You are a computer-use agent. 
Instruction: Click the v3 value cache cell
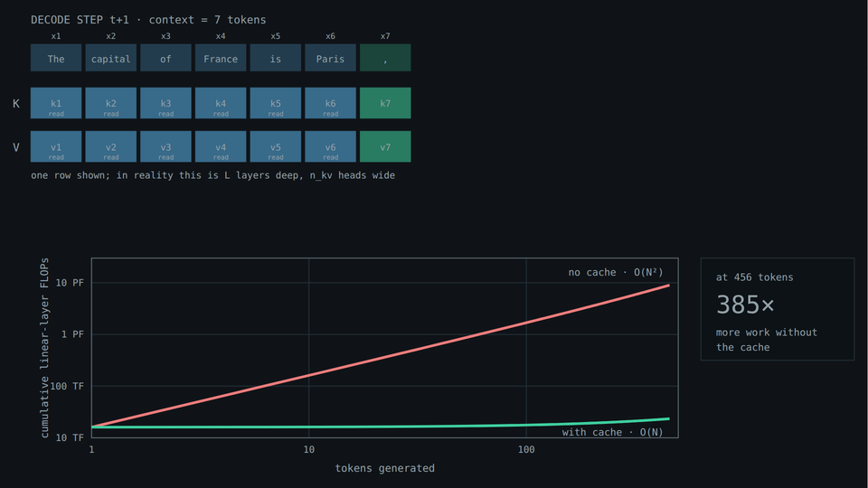165,146
